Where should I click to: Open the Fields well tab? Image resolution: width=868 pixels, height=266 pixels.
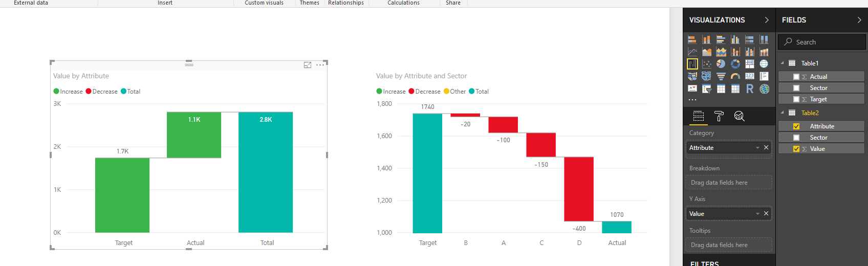coord(699,116)
